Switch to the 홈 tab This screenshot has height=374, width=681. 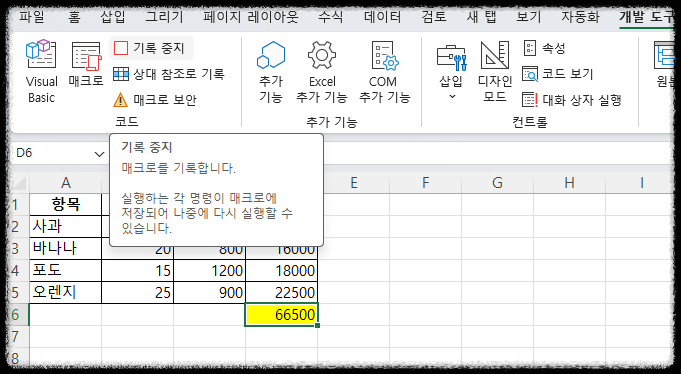click(x=74, y=17)
